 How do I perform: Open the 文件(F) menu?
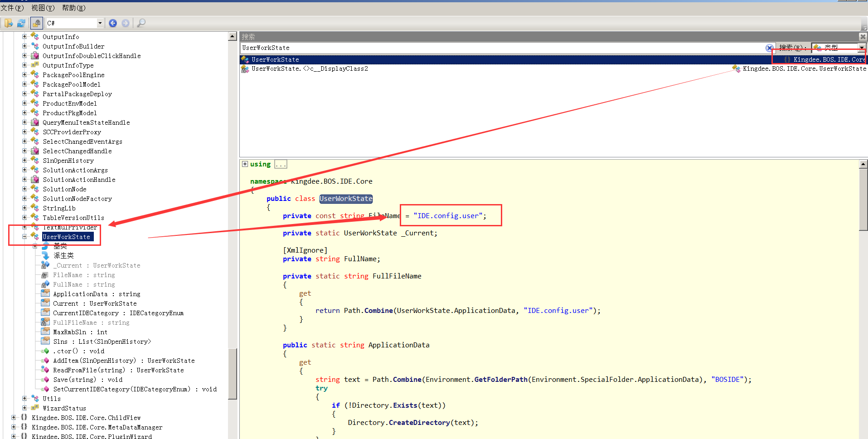click(x=12, y=8)
